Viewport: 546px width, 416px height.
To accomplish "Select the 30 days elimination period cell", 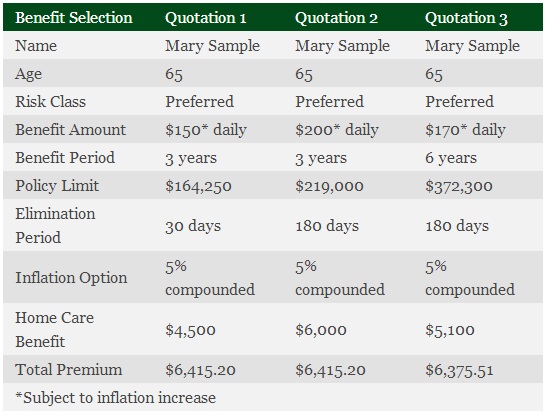I will (x=193, y=226).
